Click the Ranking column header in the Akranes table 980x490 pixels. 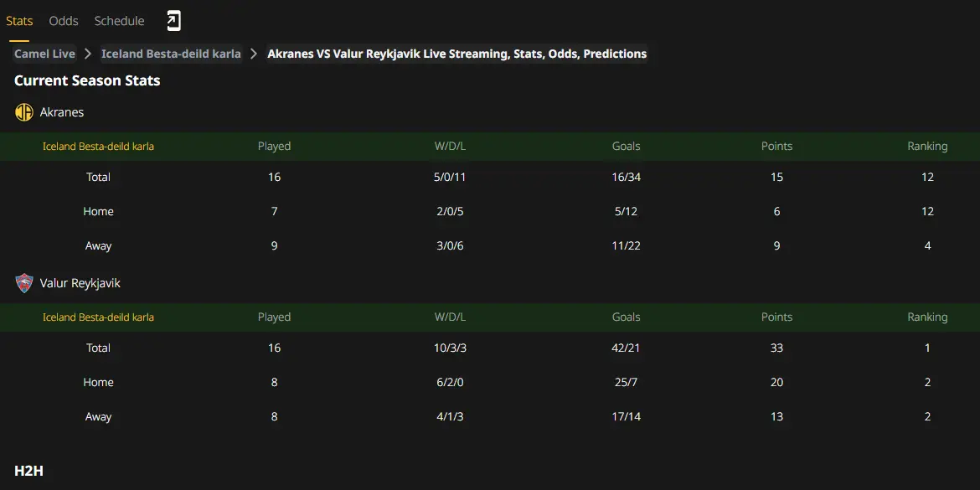pyautogui.click(x=927, y=147)
